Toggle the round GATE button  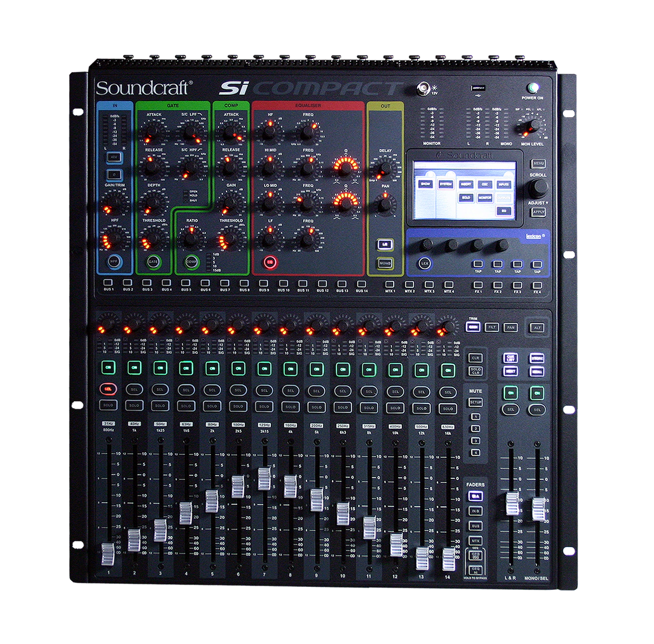[153, 261]
